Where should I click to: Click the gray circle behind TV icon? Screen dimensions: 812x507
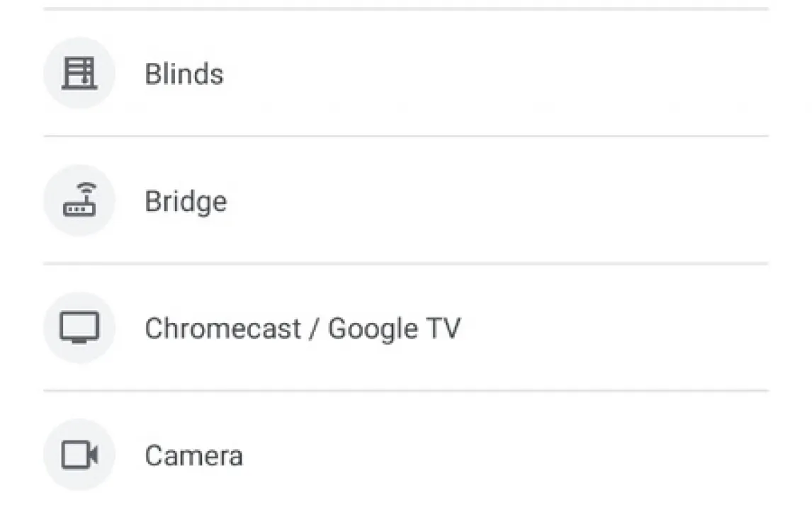[79, 327]
